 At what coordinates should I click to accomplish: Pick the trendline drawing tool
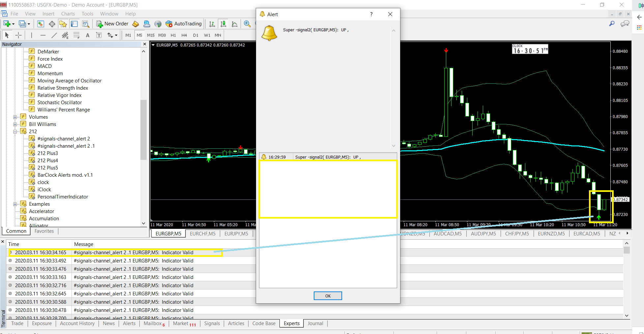(54, 35)
